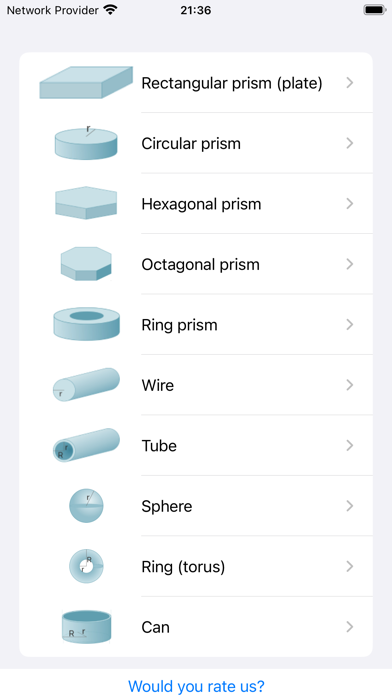Select the sphere shape icon
The width and height of the screenshot is (392, 696).
[x=86, y=506]
